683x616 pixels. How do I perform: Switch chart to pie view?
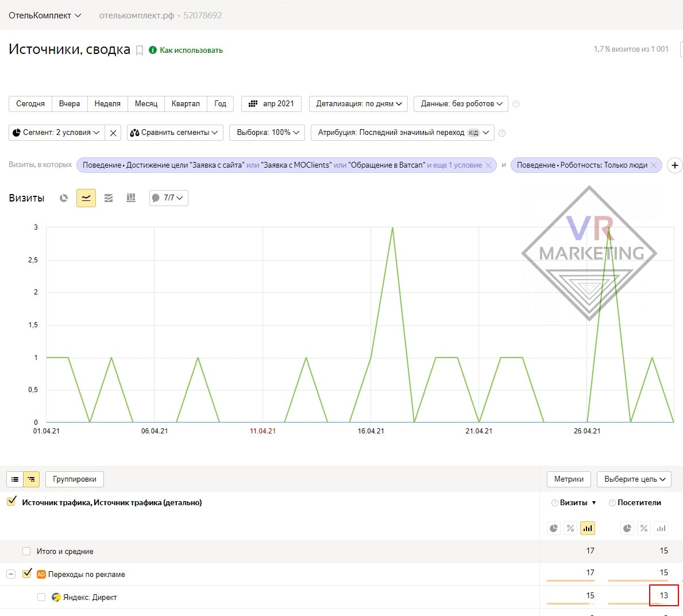[x=64, y=198]
